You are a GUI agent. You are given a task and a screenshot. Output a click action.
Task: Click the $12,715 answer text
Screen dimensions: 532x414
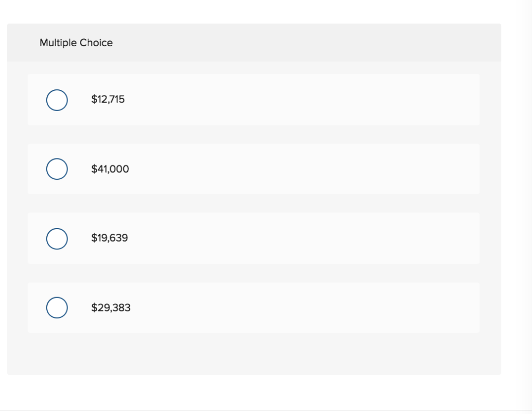[108, 99]
